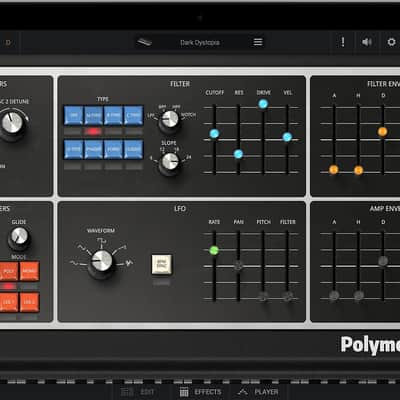Open the PLAYER tab
This screenshot has height=400, width=400.
pyautogui.click(x=258, y=392)
